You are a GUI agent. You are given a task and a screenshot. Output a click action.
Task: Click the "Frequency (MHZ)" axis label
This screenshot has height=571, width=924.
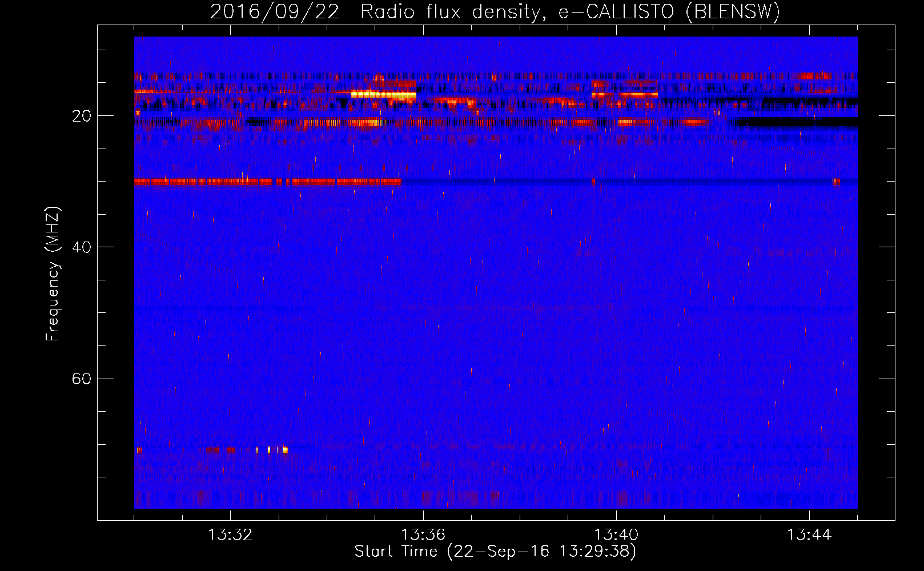tap(53, 274)
